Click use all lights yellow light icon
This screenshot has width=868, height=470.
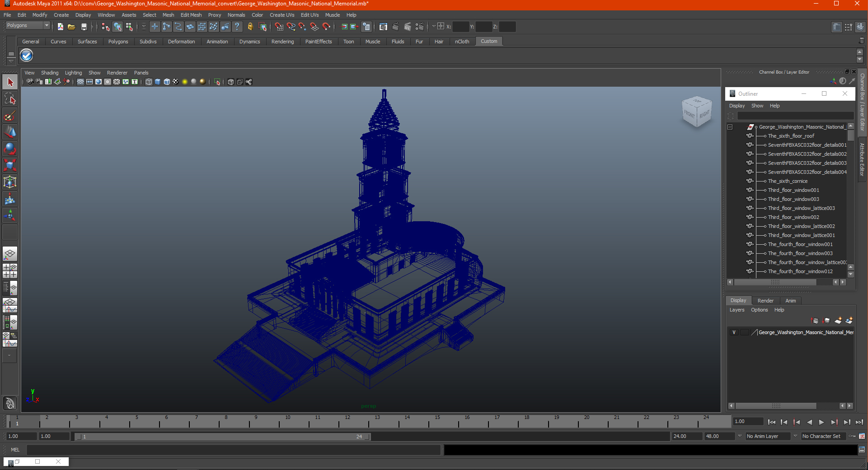click(185, 82)
